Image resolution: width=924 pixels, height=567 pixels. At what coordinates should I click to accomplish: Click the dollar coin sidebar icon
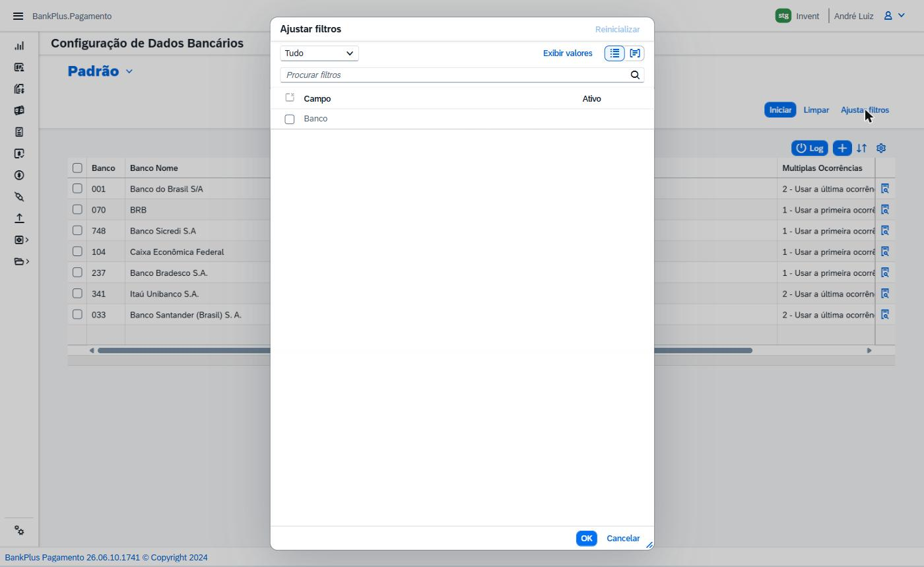(x=19, y=175)
